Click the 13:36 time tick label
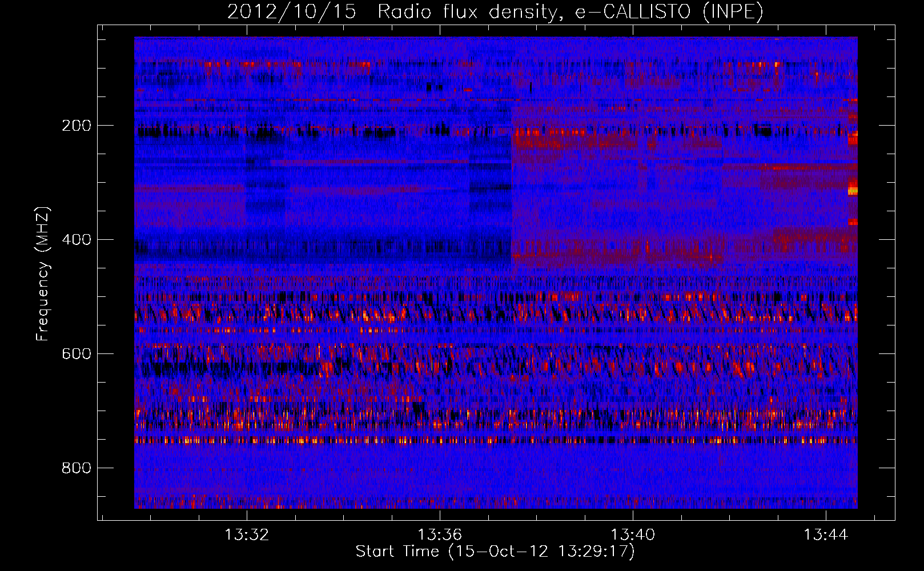This screenshot has height=571, width=924. [x=440, y=534]
